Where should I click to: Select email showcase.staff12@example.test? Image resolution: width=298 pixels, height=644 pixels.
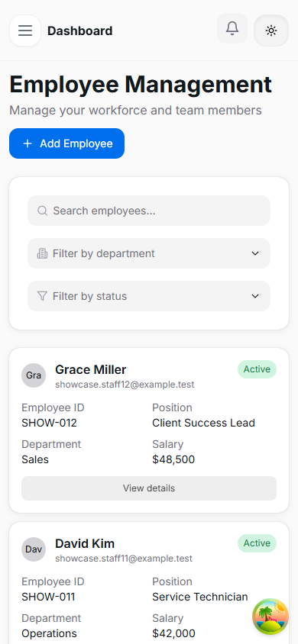coord(125,385)
